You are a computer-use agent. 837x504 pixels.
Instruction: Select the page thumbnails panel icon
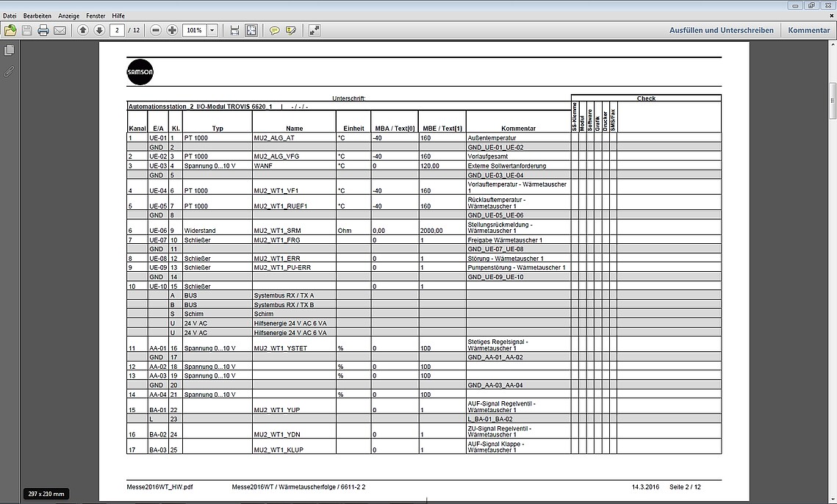tap(9, 50)
